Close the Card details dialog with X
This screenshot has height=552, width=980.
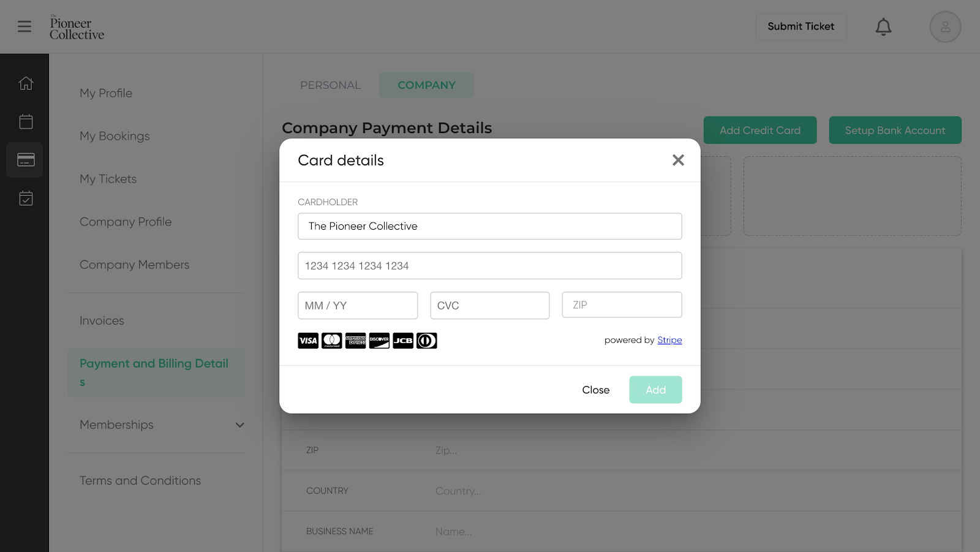[678, 160]
